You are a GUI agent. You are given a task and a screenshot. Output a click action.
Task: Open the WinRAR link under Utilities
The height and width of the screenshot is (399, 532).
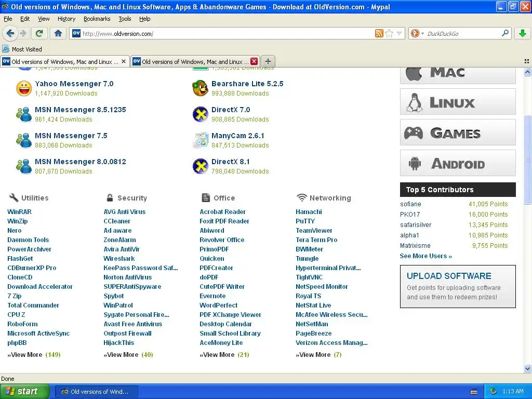click(19, 212)
